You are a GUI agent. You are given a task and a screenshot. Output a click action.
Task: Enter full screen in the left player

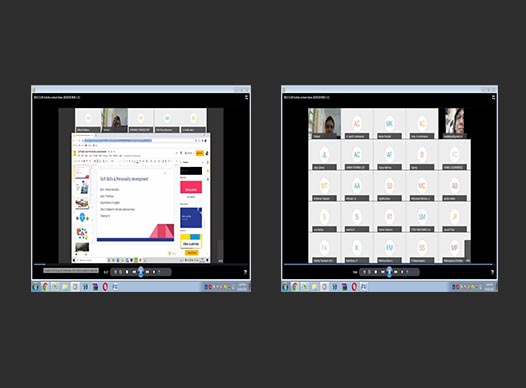245,272
